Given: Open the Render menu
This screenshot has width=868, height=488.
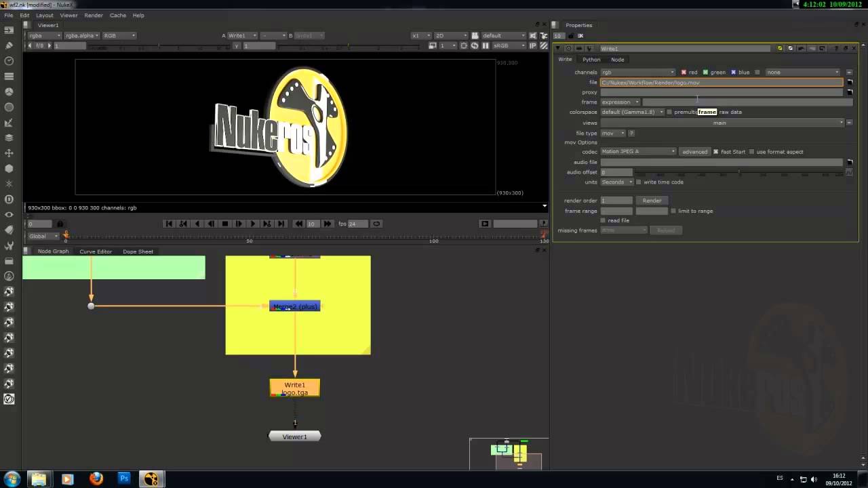Looking at the screenshot, I should coord(94,15).
